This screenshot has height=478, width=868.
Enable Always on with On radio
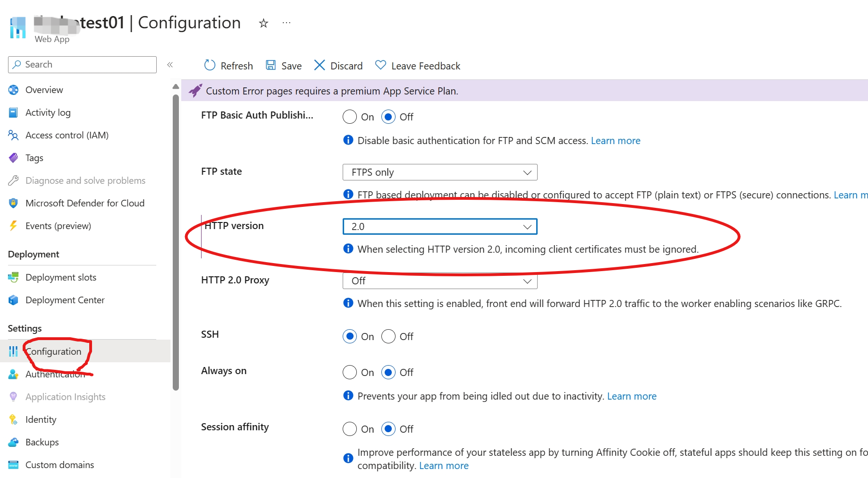[350, 372]
